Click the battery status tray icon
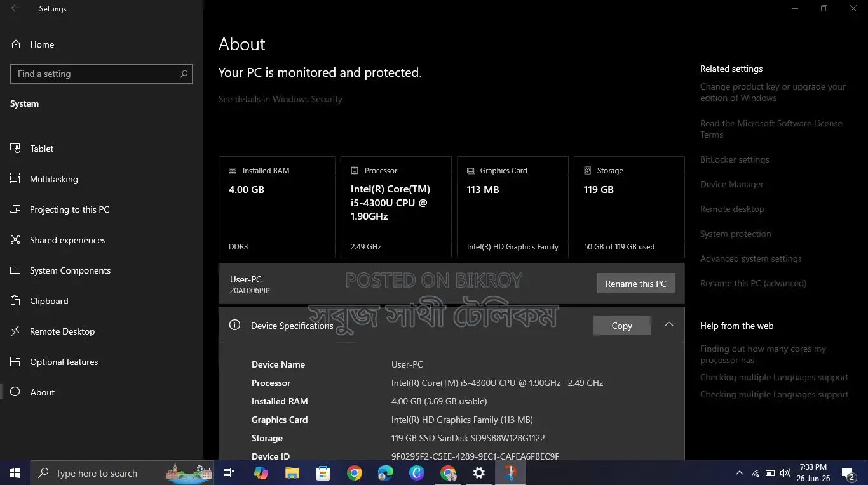The height and width of the screenshot is (485, 868). point(770,473)
